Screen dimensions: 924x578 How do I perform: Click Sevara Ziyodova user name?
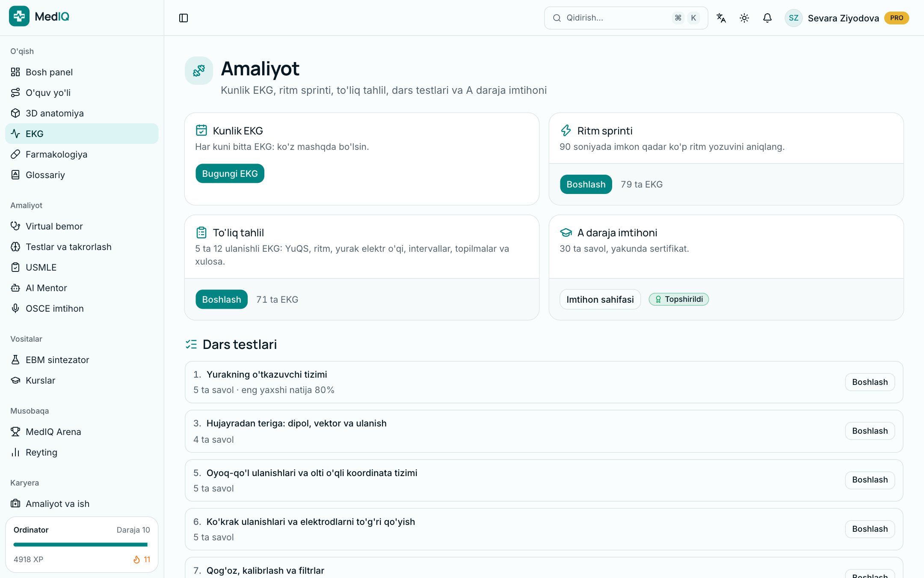click(x=843, y=18)
